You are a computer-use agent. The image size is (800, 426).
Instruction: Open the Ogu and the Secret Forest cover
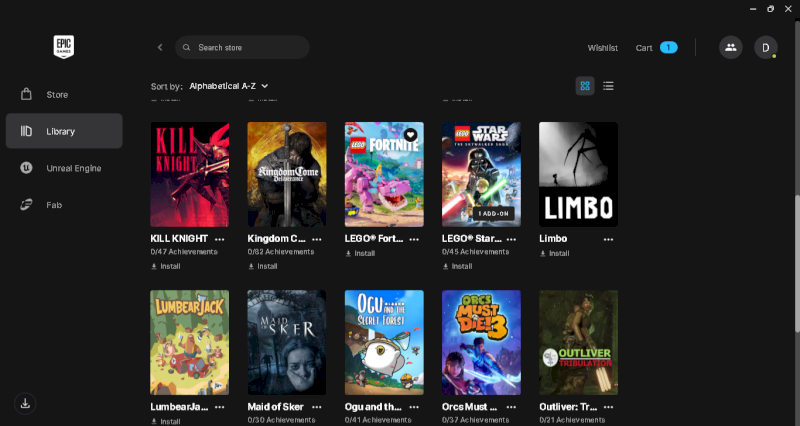(384, 342)
